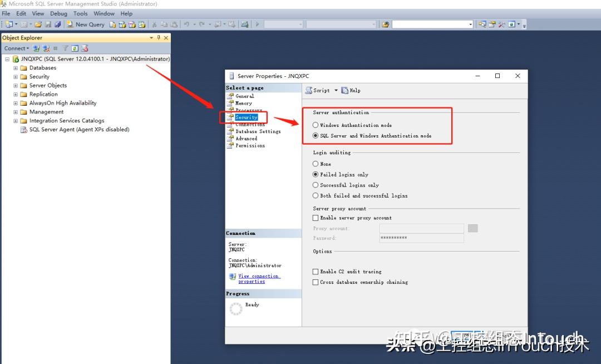Pin the Object Explorer panel with pushpin icon
The width and height of the screenshot is (601, 364).
(159, 37)
